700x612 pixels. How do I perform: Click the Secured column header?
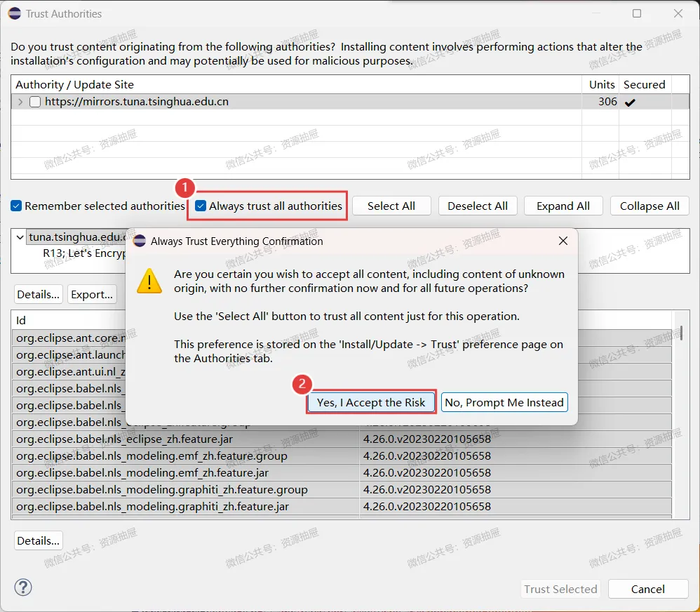tap(645, 84)
